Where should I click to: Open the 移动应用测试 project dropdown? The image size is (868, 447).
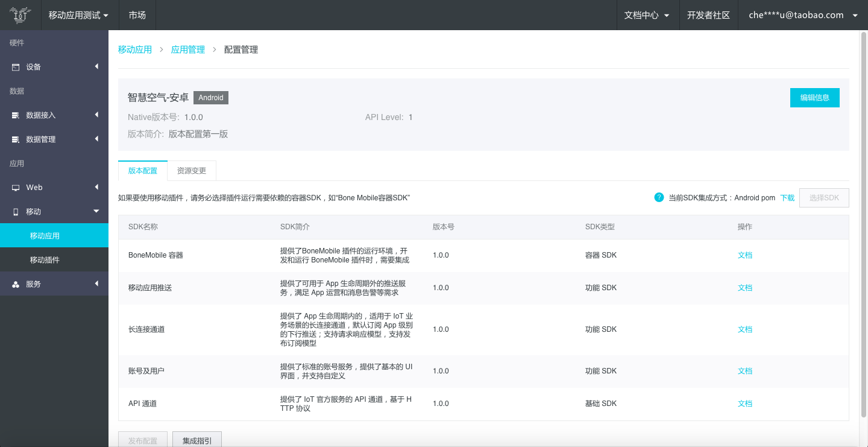[x=79, y=15]
